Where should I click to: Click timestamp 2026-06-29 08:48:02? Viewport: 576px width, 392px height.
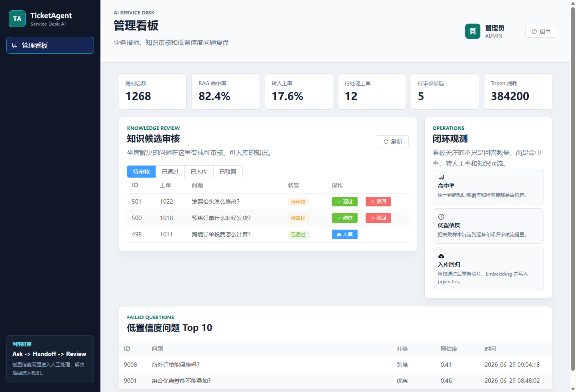[x=512, y=381]
